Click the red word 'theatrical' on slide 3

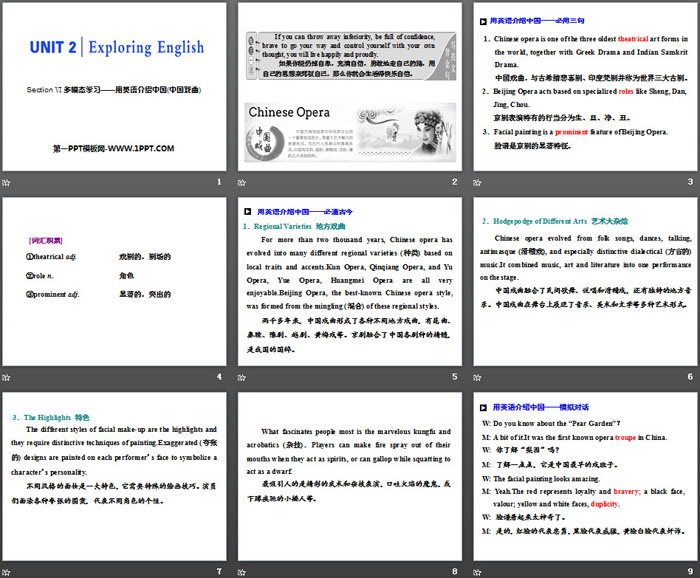click(x=633, y=39)
